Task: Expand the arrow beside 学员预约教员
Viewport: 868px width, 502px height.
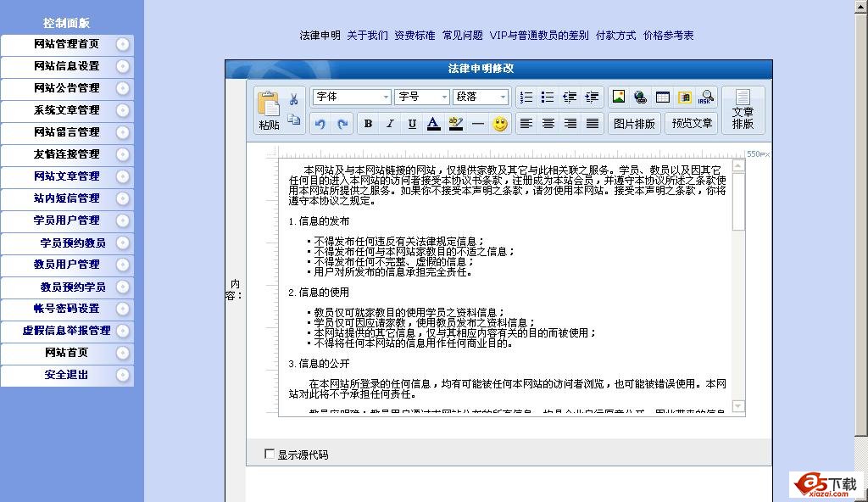Action: click(123, 243)
